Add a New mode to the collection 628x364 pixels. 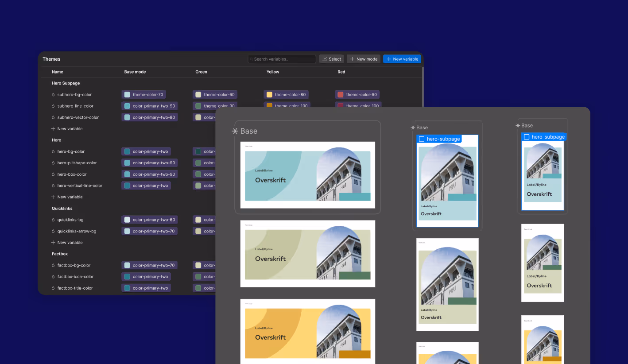pos(363,59)
